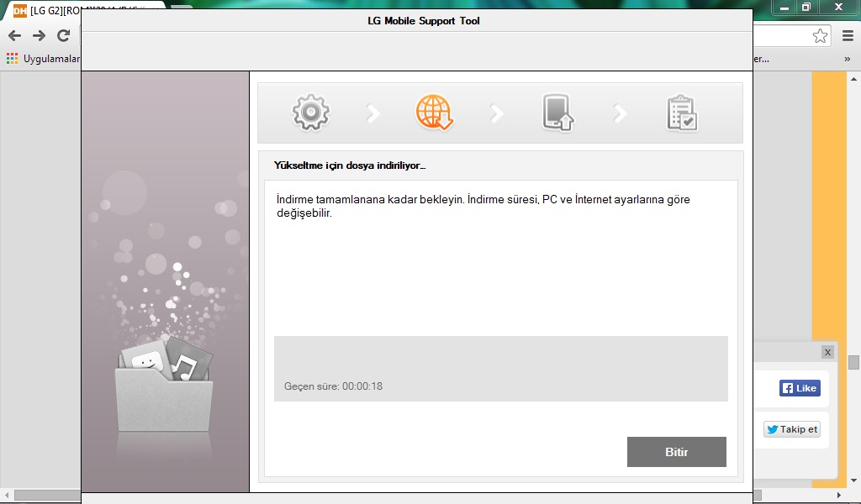
Task: Click the phone upgrade step icon
Action: [x=558, y=113]
